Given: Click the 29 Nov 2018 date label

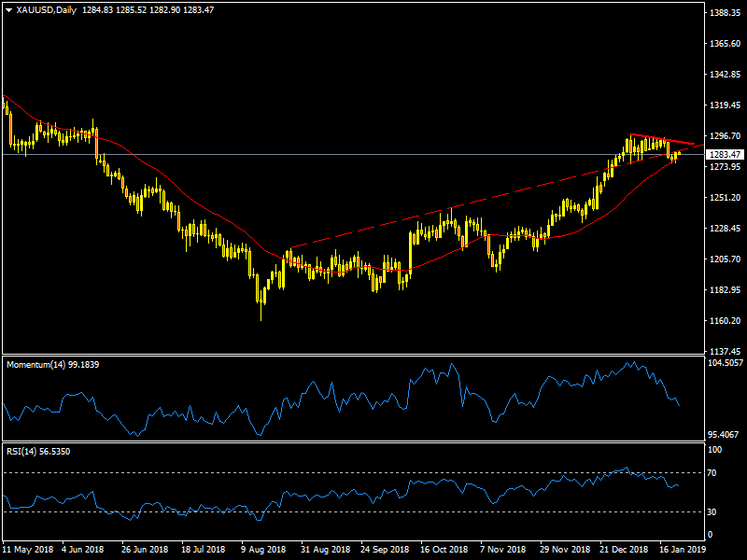Looking at the screenshot, I should [565, 551].
